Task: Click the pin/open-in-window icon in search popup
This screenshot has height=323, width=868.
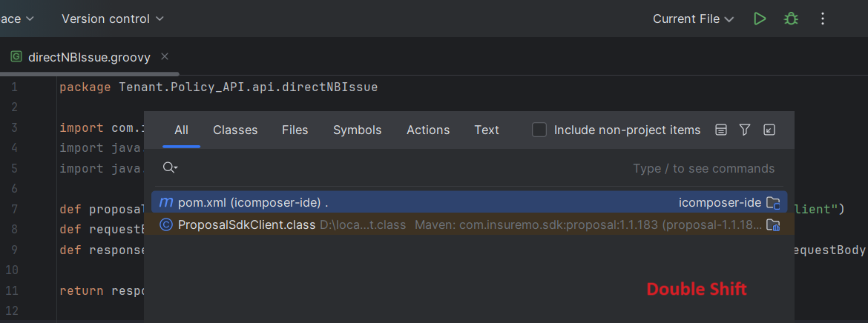Action: [x=769, y=130]
